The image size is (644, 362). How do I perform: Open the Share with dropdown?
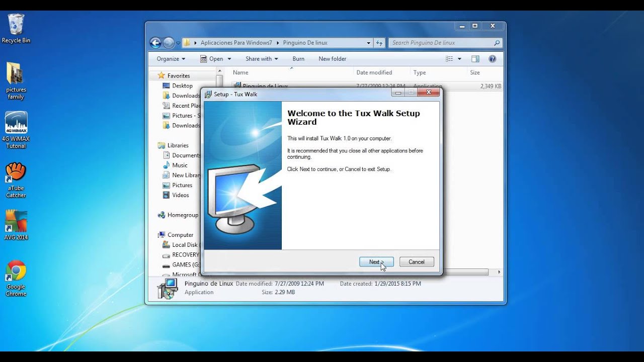click(262, 59)
